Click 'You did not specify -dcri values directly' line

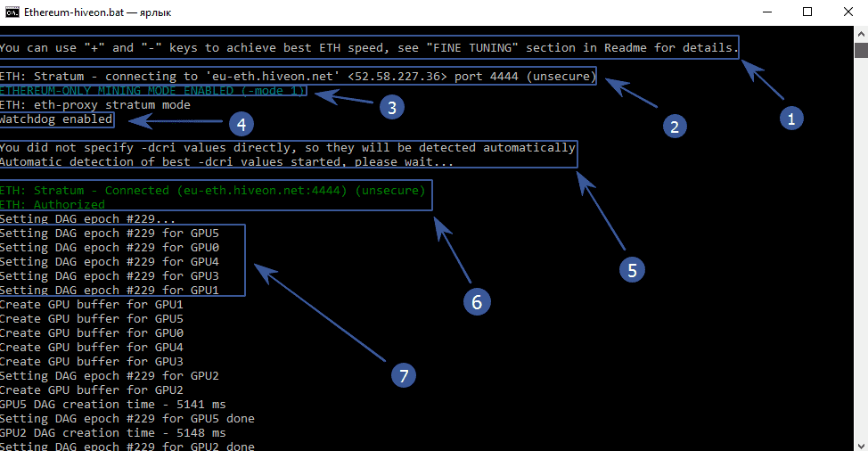288,148
